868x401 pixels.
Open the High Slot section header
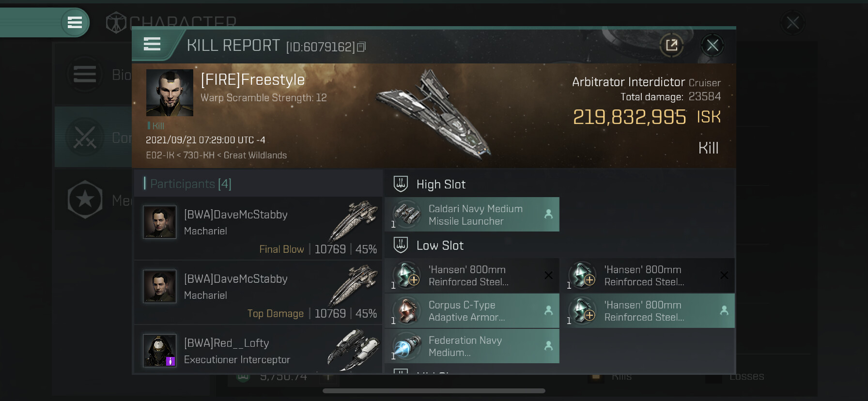pyautogui.click(x=441, y=185)
